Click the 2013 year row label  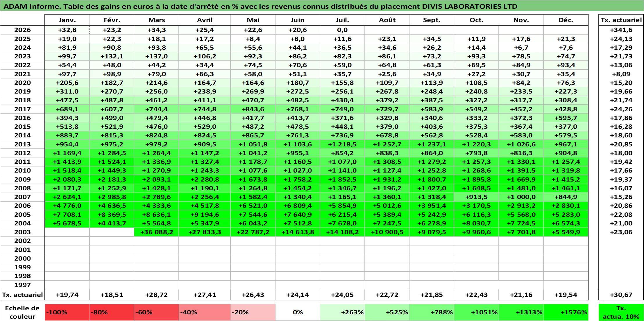click(22, 144)
